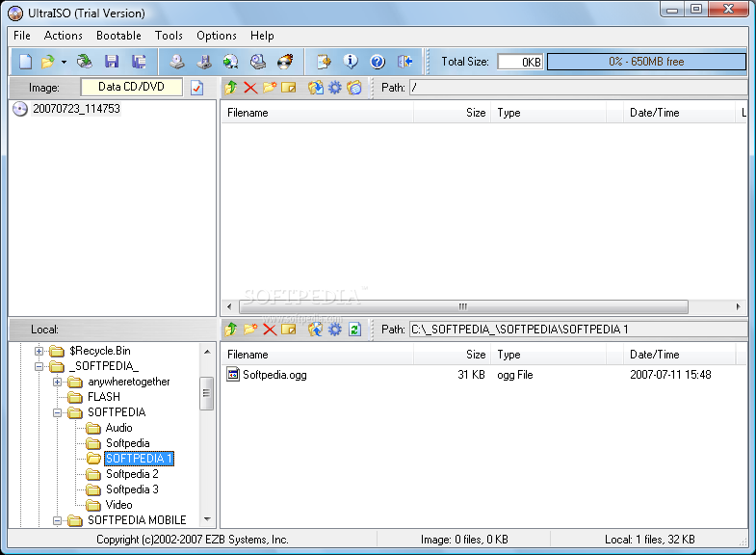Screen dimensions: 756x555
Task: Click the Data CD/DVD image type button
Action: pos(131,87)
